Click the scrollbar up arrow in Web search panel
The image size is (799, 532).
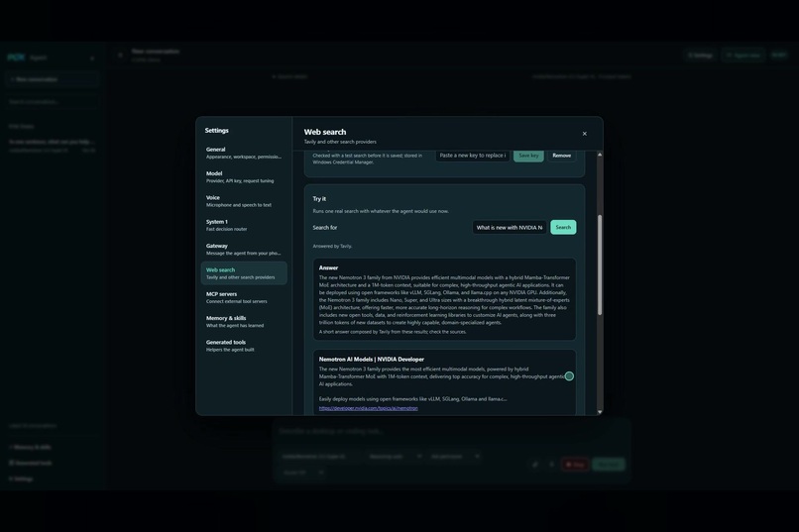pos(600,155)
